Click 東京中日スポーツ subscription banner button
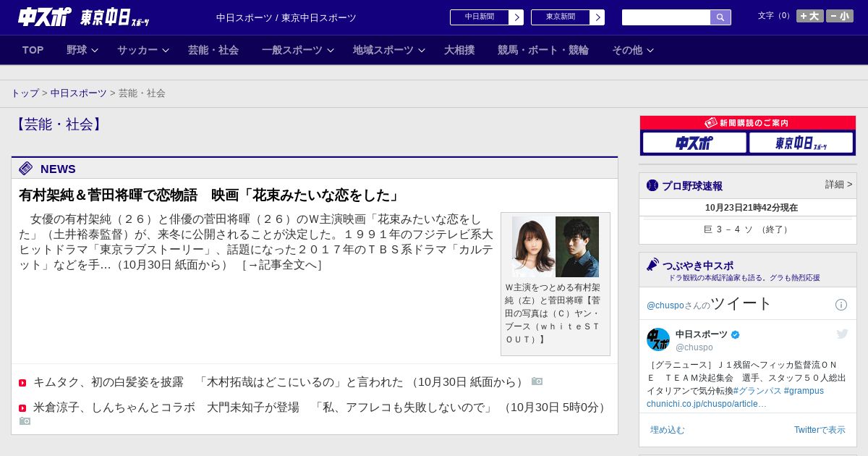 tap(801, 143)
